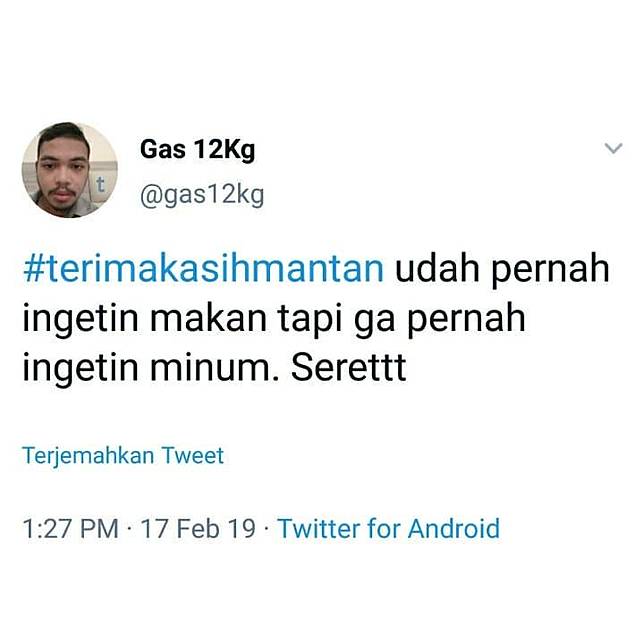Click the word makan in the tweet

pyautogui.click(x=209, y=319)
